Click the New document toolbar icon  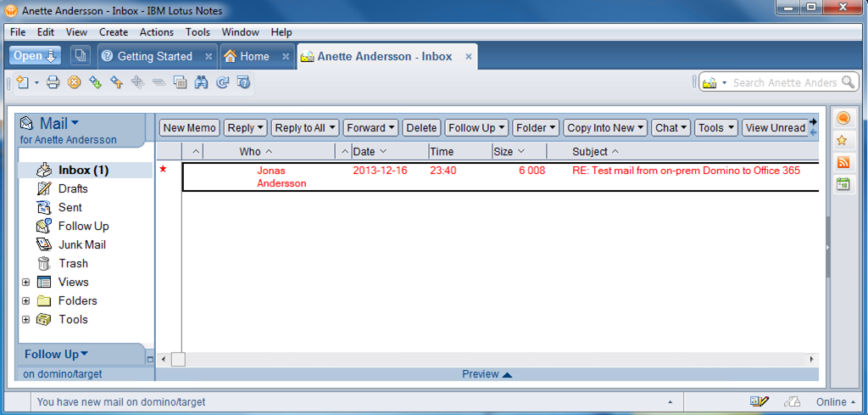coord(23,82)
